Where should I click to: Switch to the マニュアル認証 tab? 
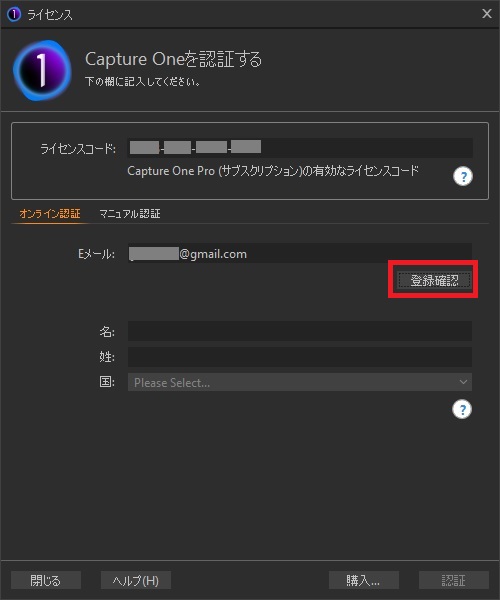click(130, 214)
